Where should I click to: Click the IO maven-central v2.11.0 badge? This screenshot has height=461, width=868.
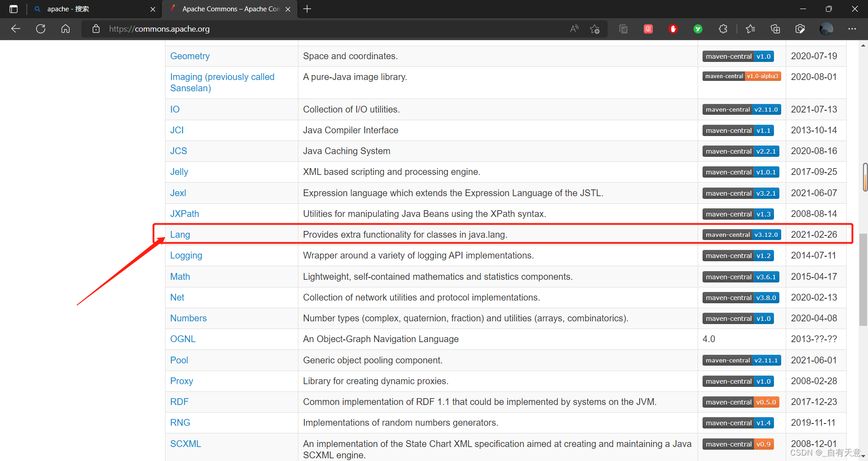[x=742, y=109]
